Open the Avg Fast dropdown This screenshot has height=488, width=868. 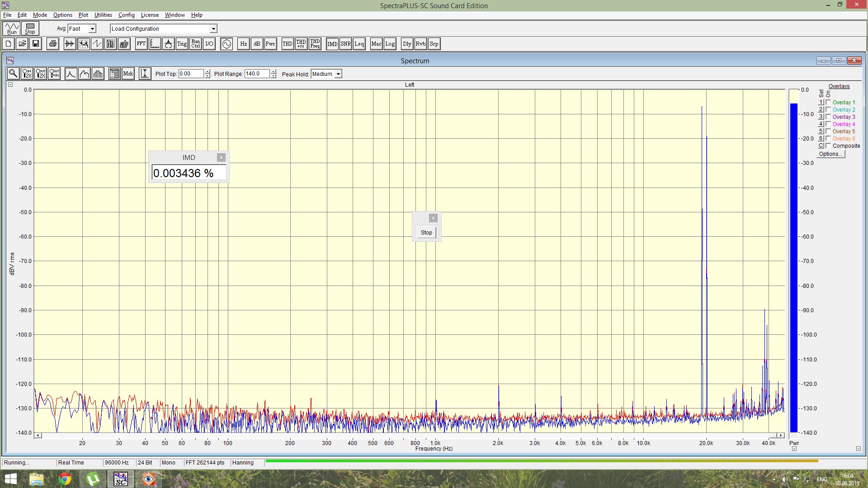[x=92, y=29]
